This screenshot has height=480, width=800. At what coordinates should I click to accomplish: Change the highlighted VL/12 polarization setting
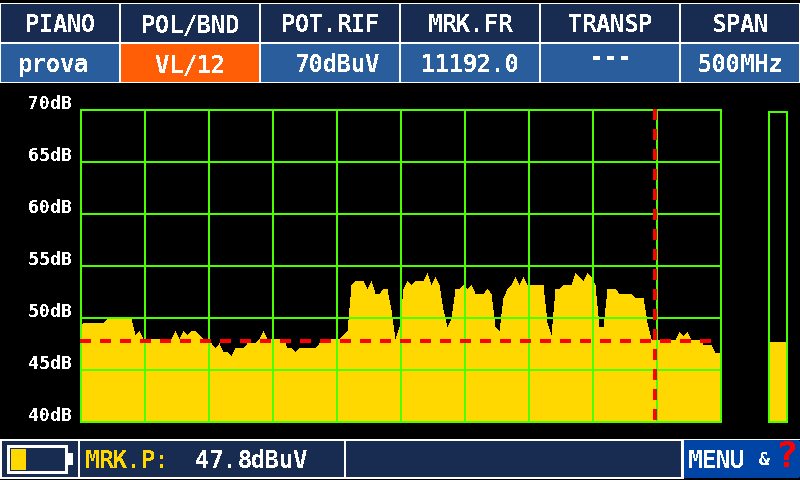tap(190, 63)
